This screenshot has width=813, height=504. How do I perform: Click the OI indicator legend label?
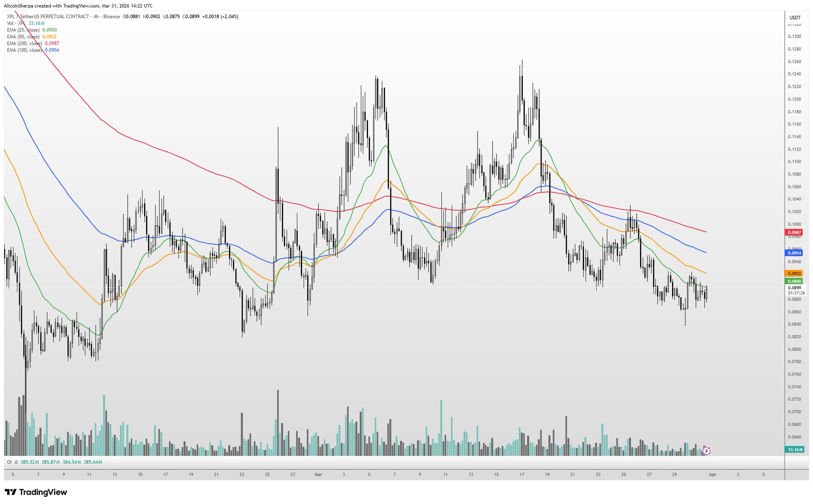click(x=9, y=462)
